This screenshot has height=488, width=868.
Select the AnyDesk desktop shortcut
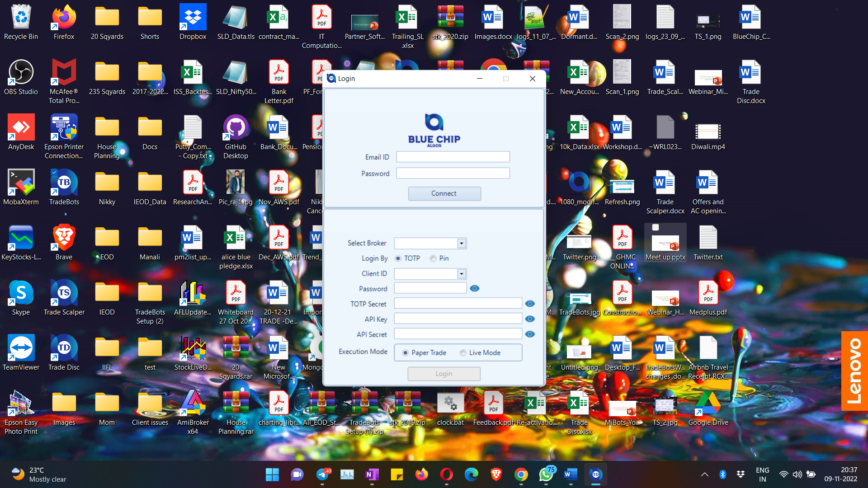(21, 133)
